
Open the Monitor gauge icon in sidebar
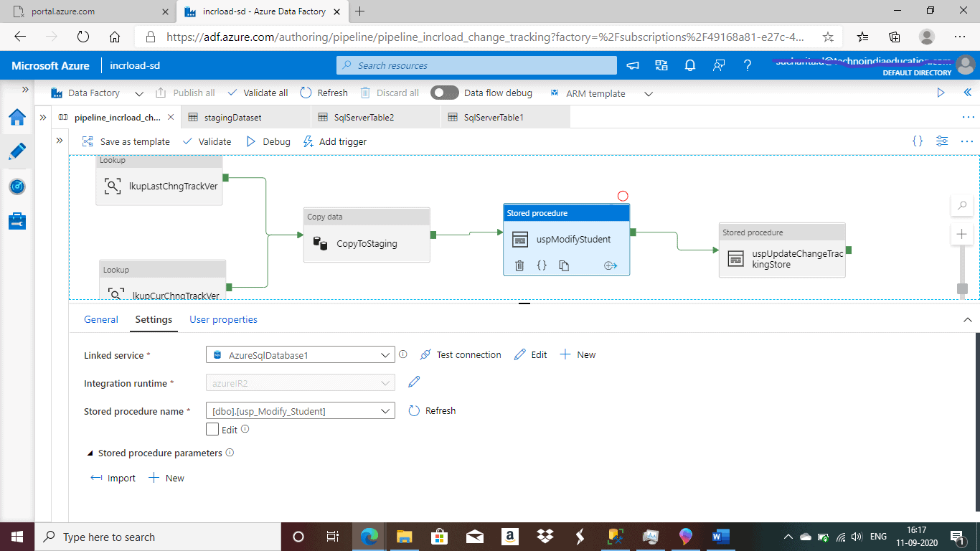pos(17,187)
